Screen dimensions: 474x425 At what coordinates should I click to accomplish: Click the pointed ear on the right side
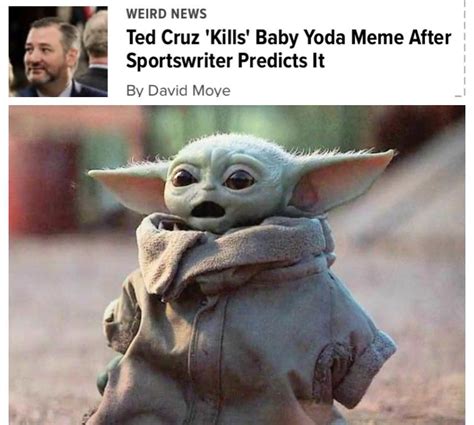[345, 179]
